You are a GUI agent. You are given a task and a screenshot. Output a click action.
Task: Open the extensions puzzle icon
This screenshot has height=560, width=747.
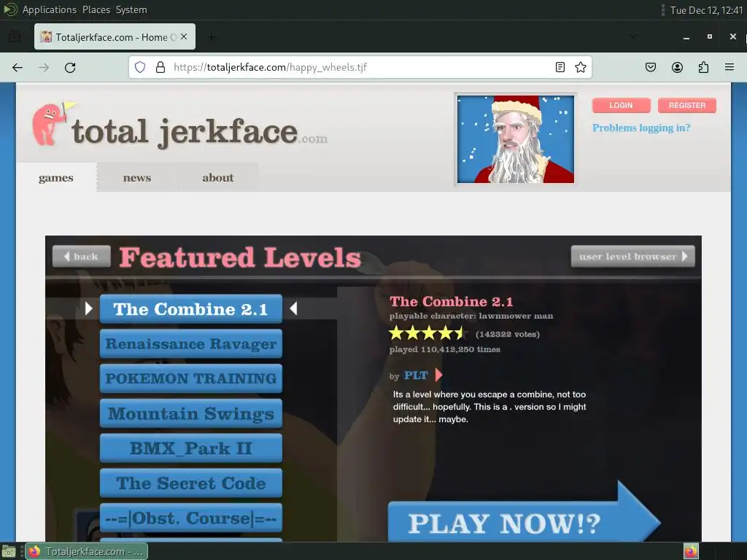click(x=703, y=67)
